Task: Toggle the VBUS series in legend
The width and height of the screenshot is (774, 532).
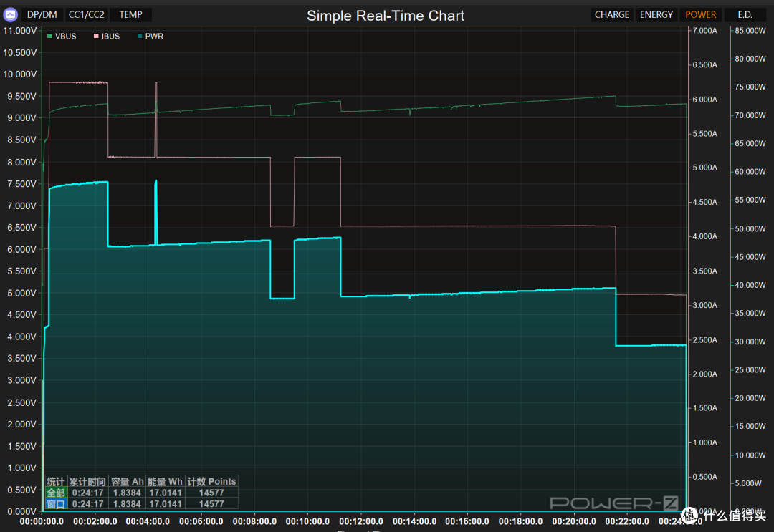Action: pyautogui.click(x=62, y=36)
